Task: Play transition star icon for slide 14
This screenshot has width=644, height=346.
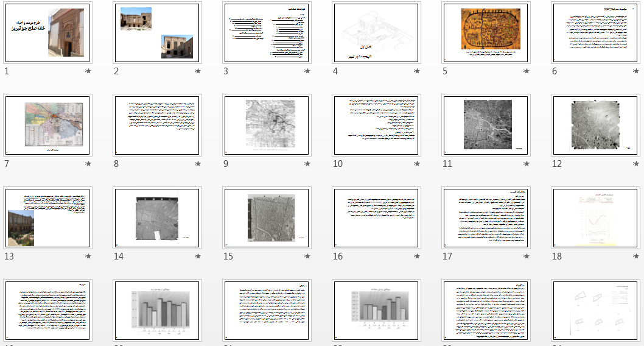Action: tap(198, 256)
